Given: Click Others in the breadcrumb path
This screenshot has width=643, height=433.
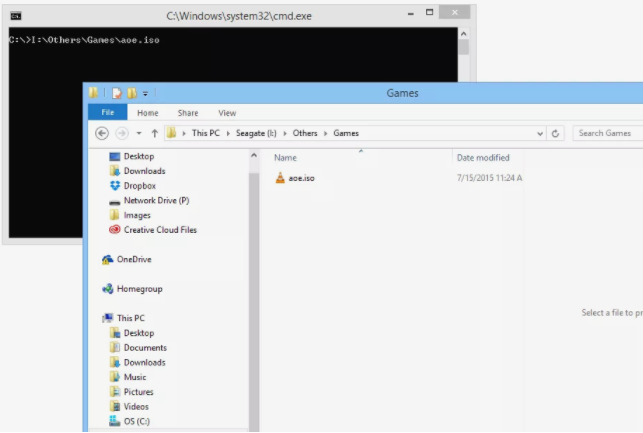Looking at the screenshot, I should tap(307, 133).
